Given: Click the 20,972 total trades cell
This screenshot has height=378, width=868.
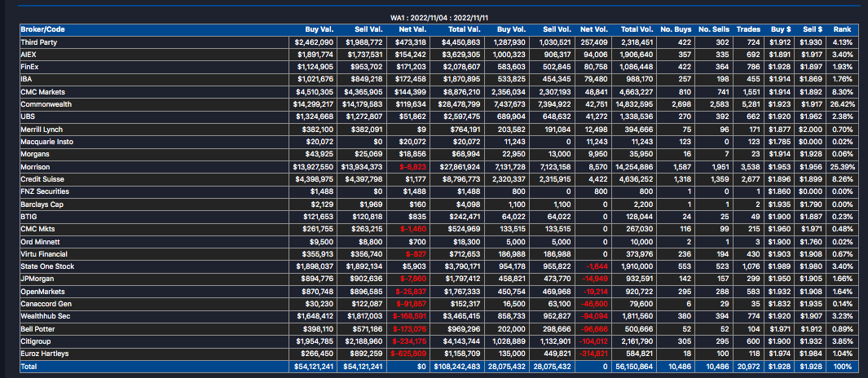Looking at the screenshot, I should [x=750, y=367].
